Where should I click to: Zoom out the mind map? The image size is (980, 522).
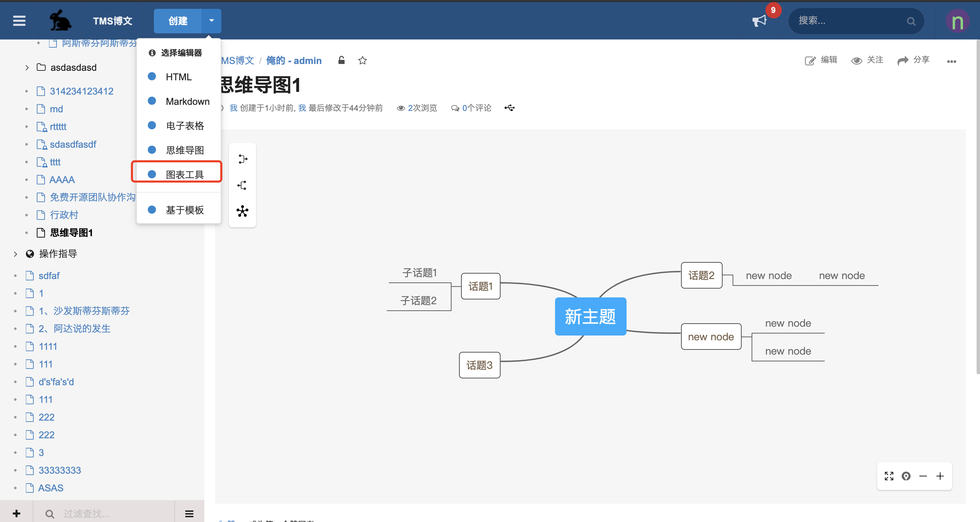tap(923, 476)
